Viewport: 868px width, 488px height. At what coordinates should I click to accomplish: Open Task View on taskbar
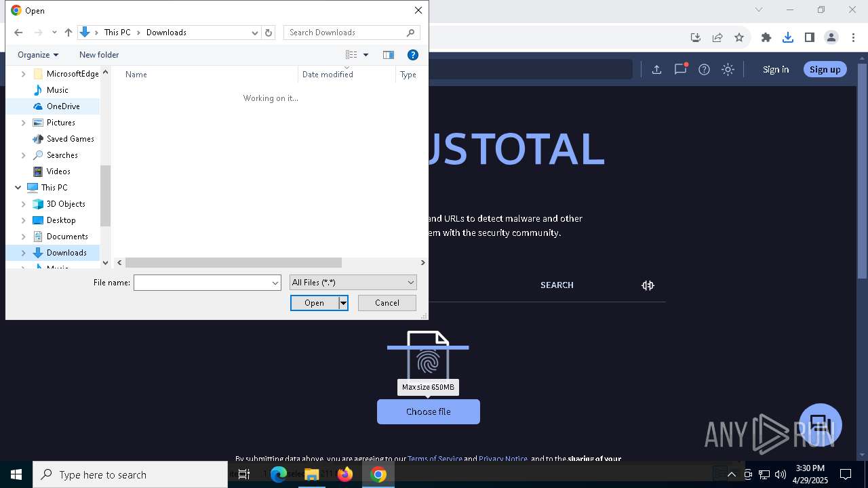[x=244, y=474]
